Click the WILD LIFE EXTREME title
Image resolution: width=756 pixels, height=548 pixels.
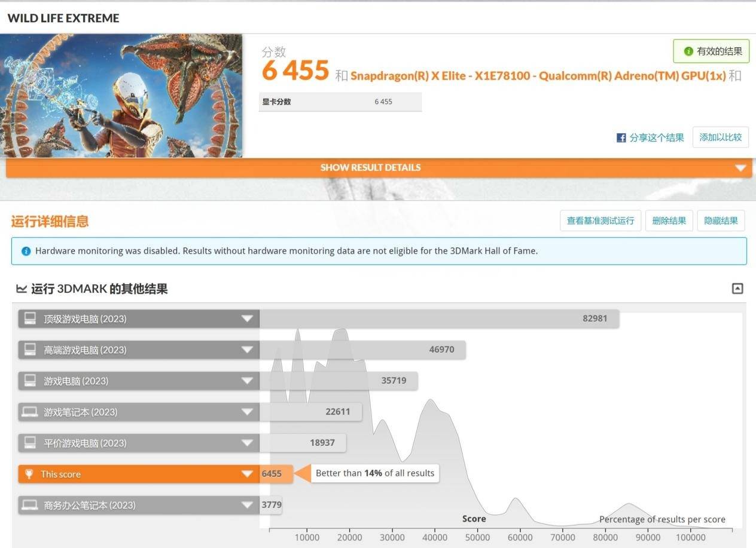point(63,18)
